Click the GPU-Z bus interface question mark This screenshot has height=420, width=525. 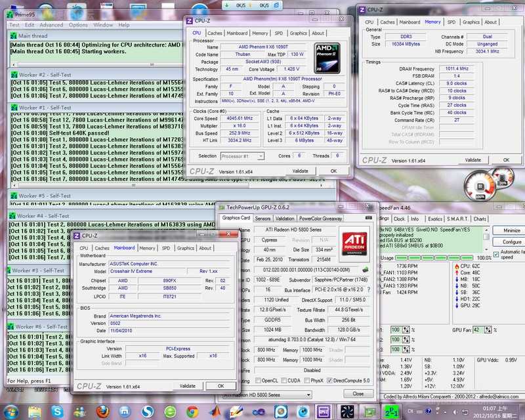369,289
